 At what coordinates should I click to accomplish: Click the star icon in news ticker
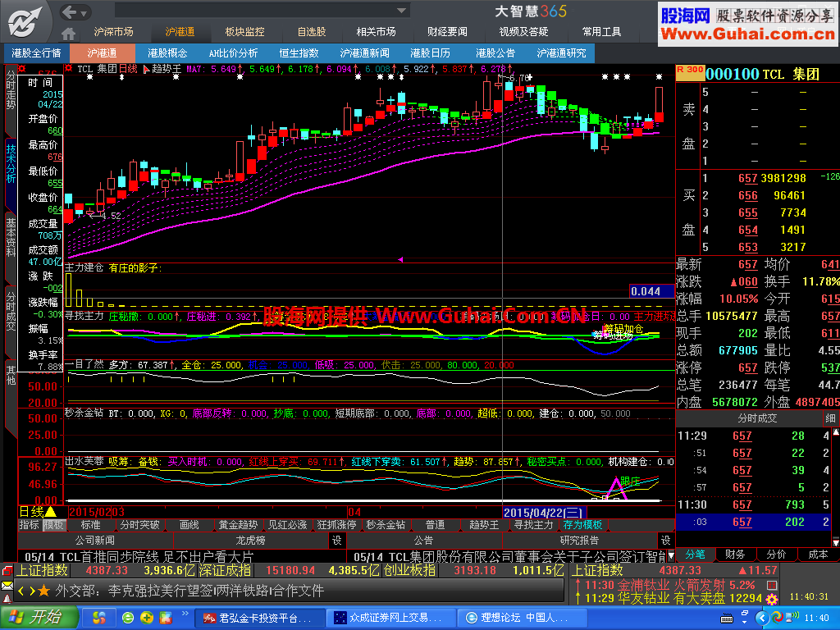tap(43, 591)
